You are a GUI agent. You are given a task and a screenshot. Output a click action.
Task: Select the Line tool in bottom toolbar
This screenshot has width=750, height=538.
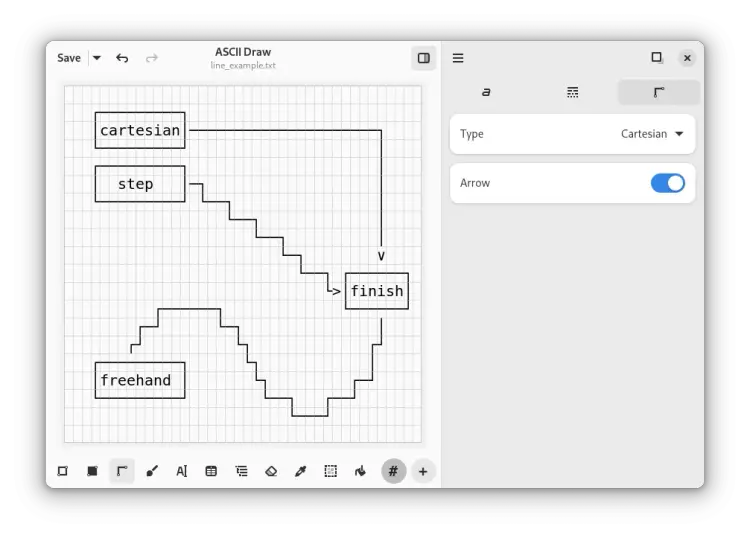click(122, 471)
